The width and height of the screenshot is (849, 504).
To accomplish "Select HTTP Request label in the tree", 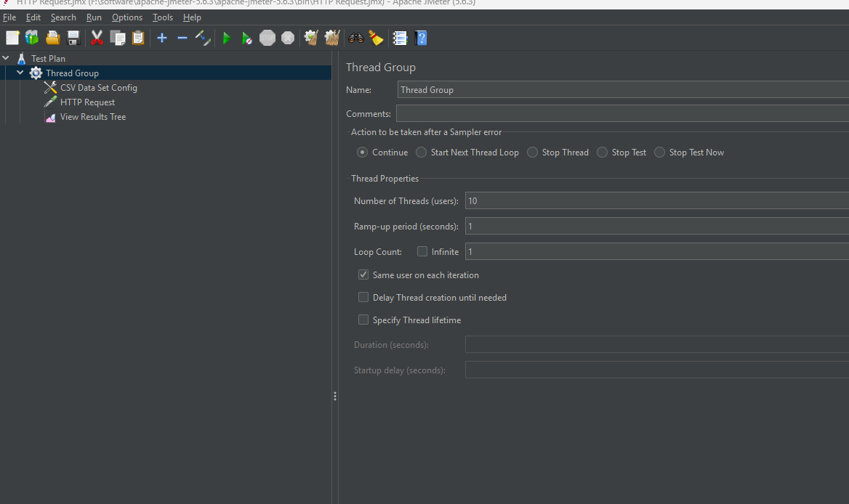I will [x=88, y=102].
